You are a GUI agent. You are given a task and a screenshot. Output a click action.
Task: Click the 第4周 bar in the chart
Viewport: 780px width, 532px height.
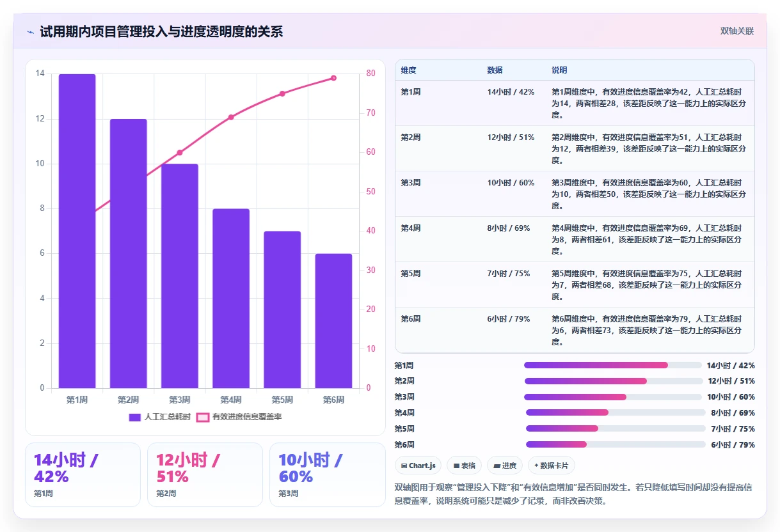pos(231,298)
